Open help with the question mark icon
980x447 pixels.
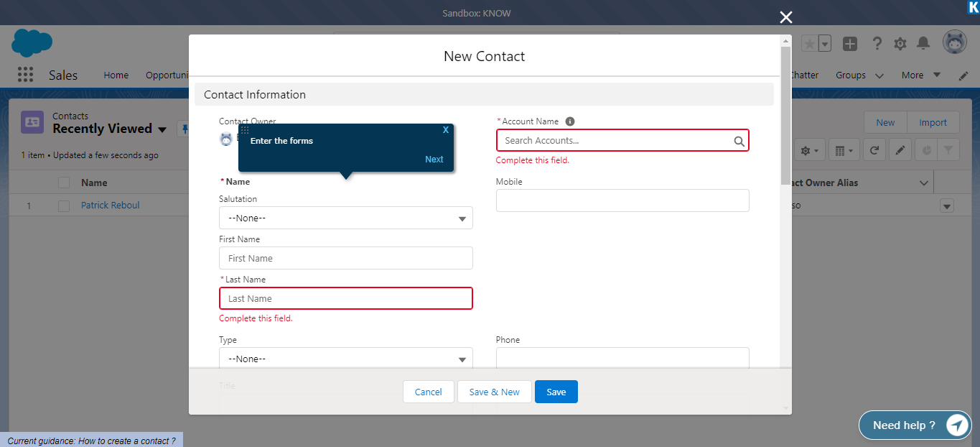coord(877,43)
